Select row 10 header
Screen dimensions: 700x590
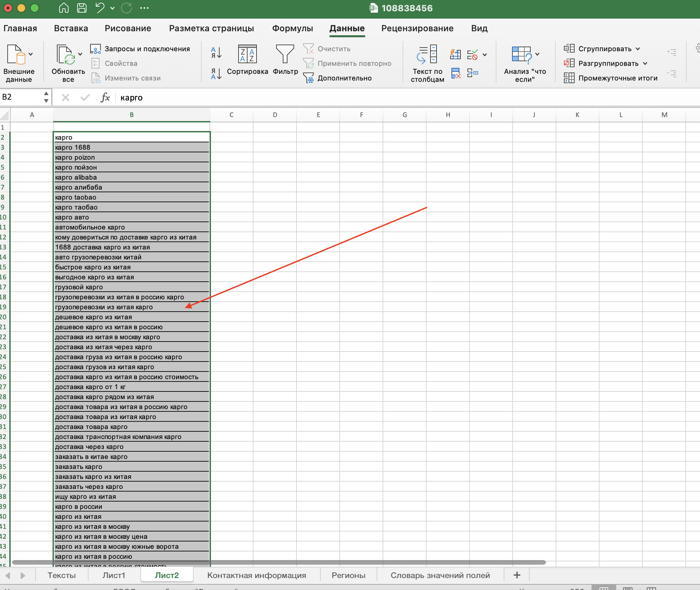click(x=4, y=217)
